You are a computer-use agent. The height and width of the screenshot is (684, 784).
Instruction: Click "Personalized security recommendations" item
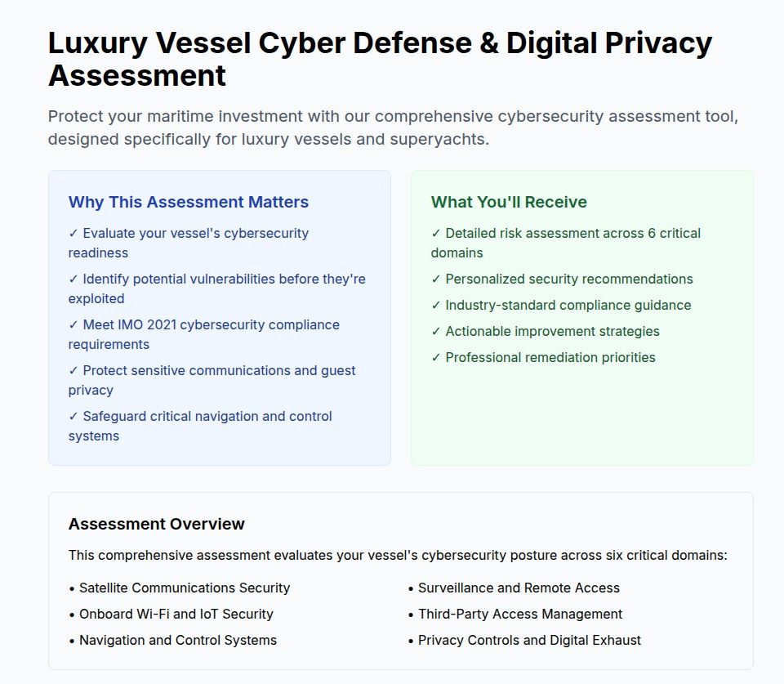[x=562, y=279]
